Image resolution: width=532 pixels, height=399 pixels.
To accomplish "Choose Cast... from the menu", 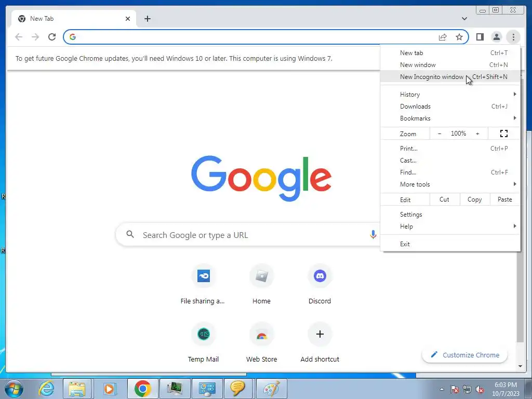I will (450, 160).
